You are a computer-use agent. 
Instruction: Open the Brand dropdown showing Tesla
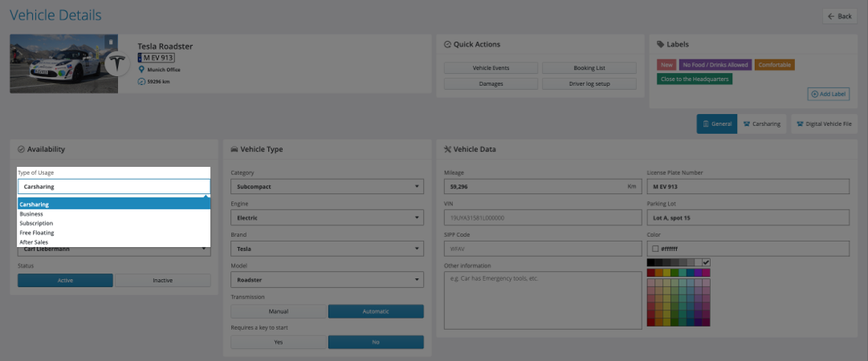[327, 249]
